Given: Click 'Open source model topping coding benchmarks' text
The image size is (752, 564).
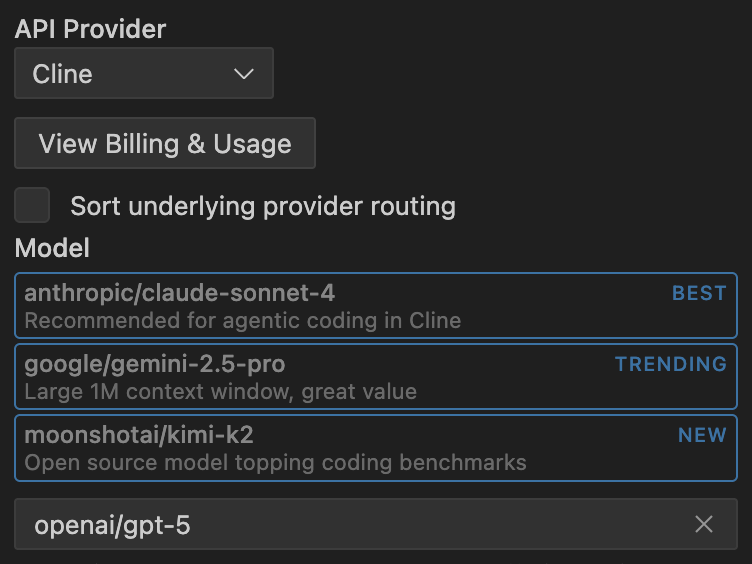Looking at the screenshot, I should click(x=275, y=463).
